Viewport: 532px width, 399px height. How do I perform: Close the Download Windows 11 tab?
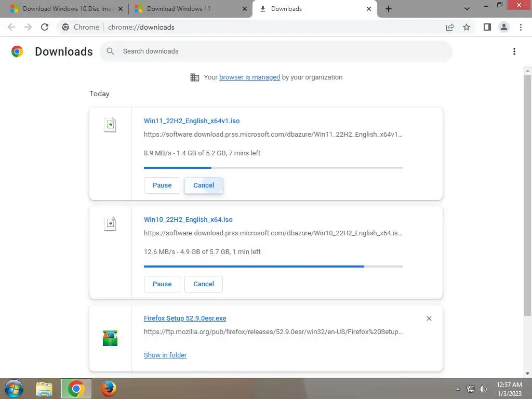245,9
